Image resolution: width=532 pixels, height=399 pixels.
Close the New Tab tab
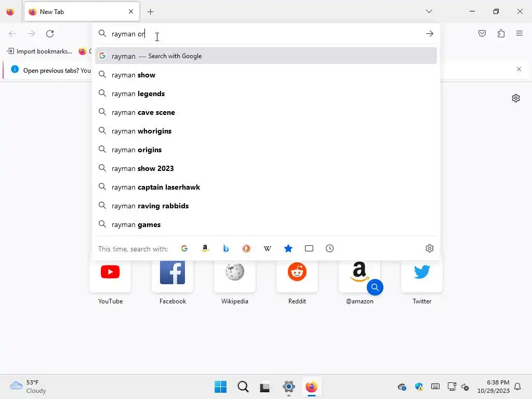(x=131, y=11)
